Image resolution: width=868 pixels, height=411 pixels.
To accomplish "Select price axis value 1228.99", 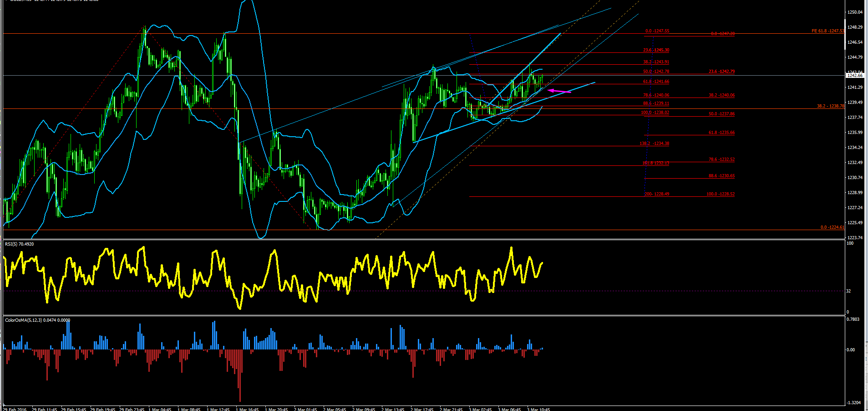I will tap(855, 193).
